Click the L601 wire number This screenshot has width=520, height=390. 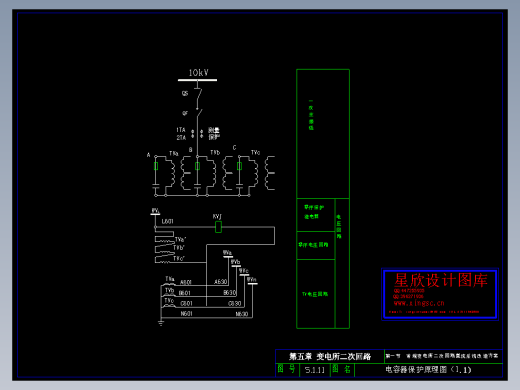coord(167,221)
